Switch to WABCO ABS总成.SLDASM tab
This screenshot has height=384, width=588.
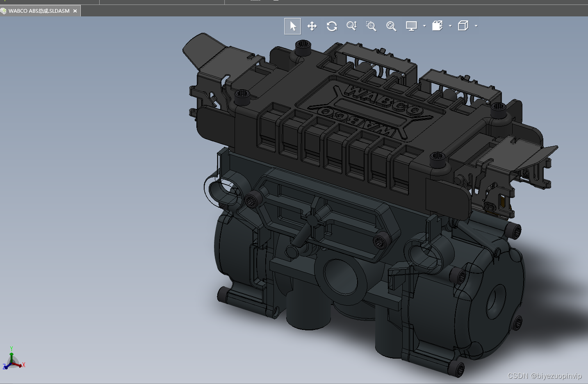pos(39,11)
